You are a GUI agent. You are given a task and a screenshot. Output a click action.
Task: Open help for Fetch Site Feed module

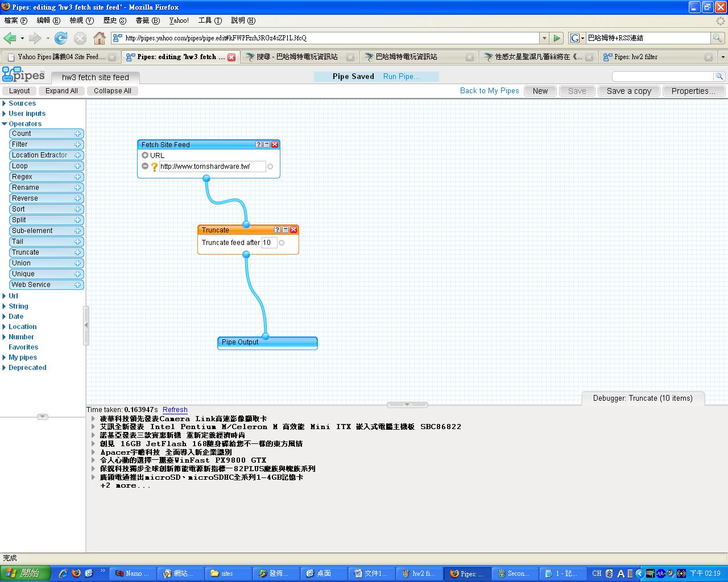[x=259, y=144]
